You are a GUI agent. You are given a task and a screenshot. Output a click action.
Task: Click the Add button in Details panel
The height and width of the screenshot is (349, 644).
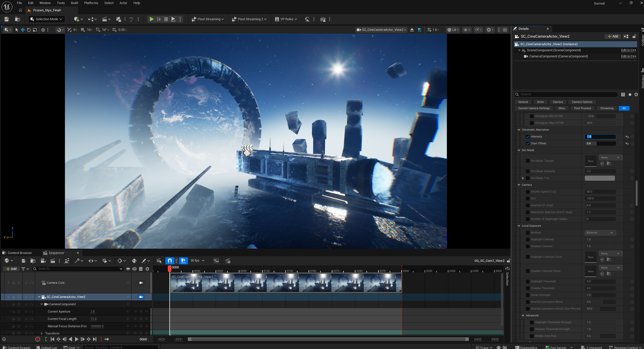click(613, 36)
